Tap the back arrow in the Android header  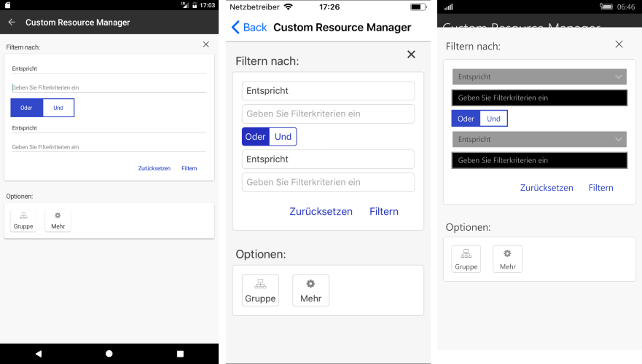pos(12,22)
